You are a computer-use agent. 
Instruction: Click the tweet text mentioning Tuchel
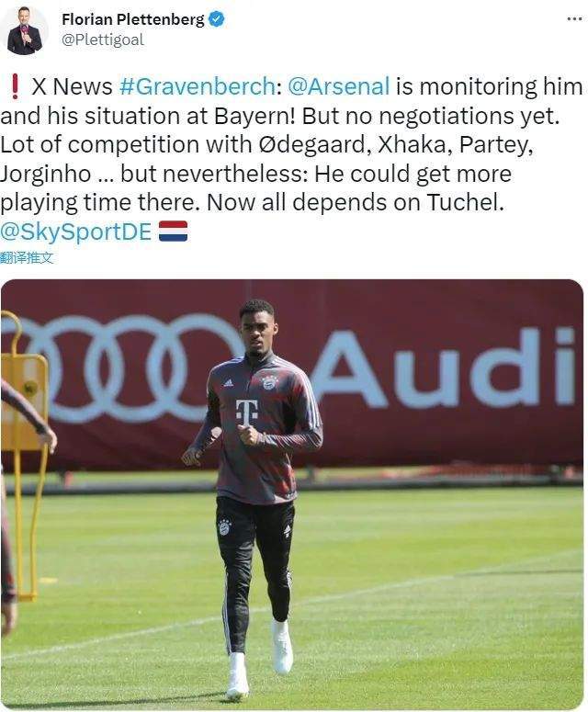point(356,202)
